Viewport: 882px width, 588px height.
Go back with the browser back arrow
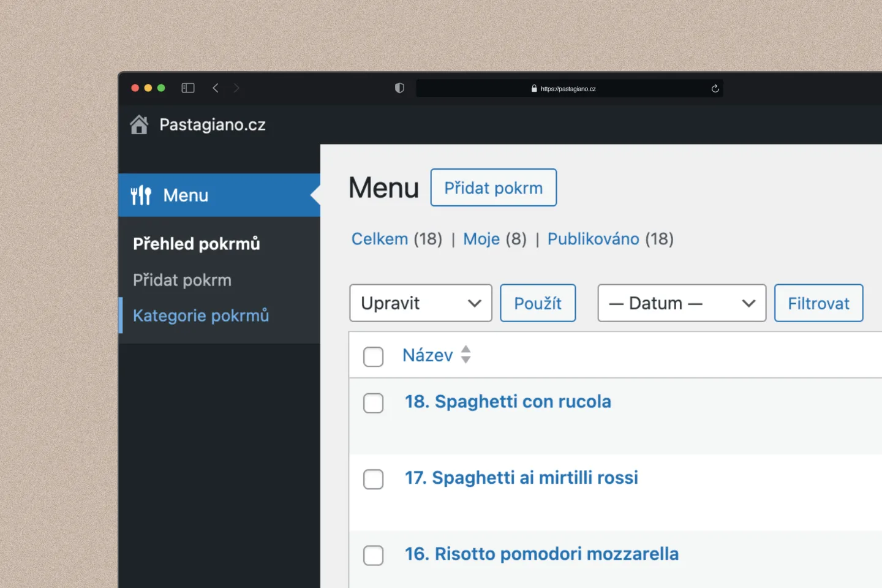click(216, 88)
